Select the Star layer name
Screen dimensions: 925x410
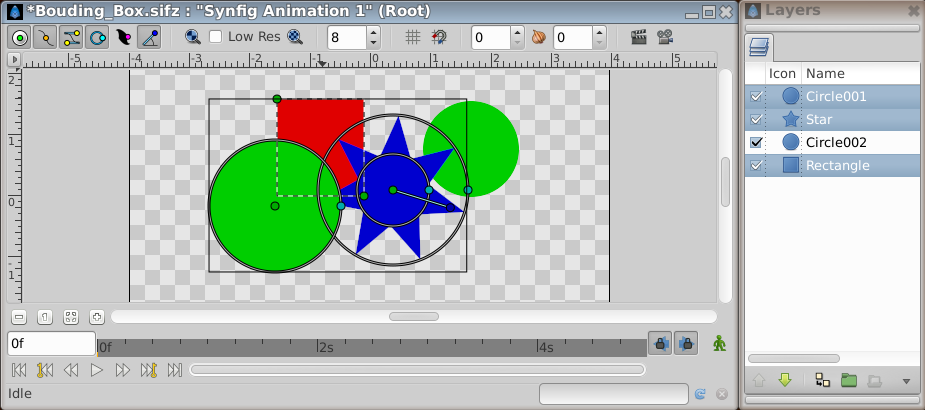point(819,119)
